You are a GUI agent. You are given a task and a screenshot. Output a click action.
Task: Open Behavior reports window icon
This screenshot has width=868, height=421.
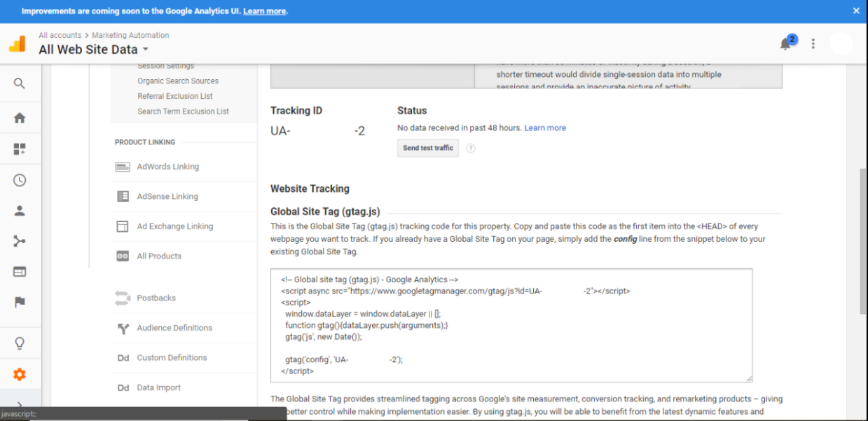click(20, 272)
